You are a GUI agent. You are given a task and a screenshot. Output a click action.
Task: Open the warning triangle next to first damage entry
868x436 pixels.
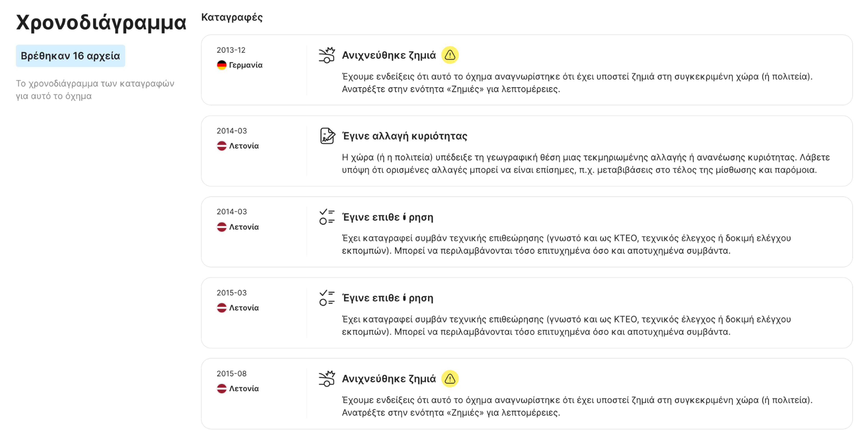click(450, 55)
